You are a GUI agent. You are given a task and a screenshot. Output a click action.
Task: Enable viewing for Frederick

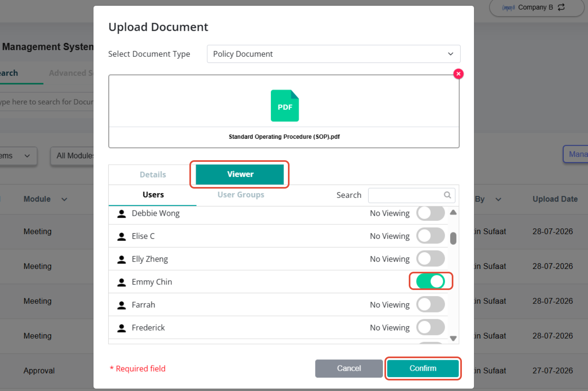[431, 327]
